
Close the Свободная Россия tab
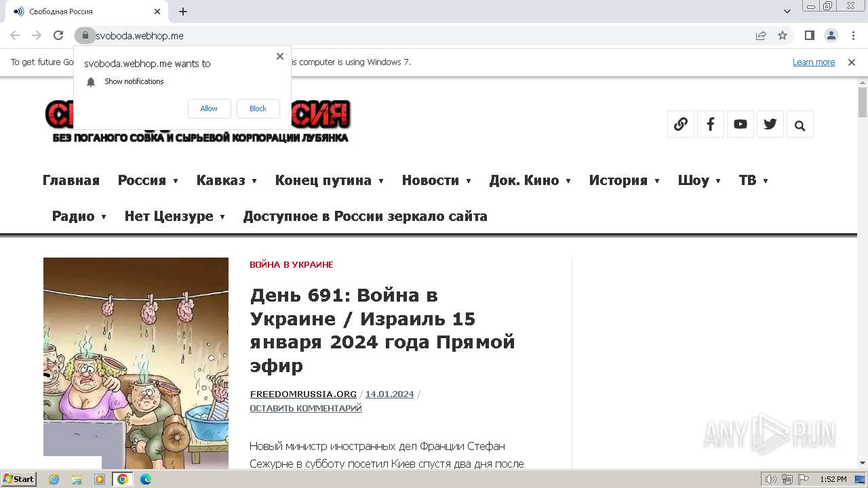click(157, 12)
